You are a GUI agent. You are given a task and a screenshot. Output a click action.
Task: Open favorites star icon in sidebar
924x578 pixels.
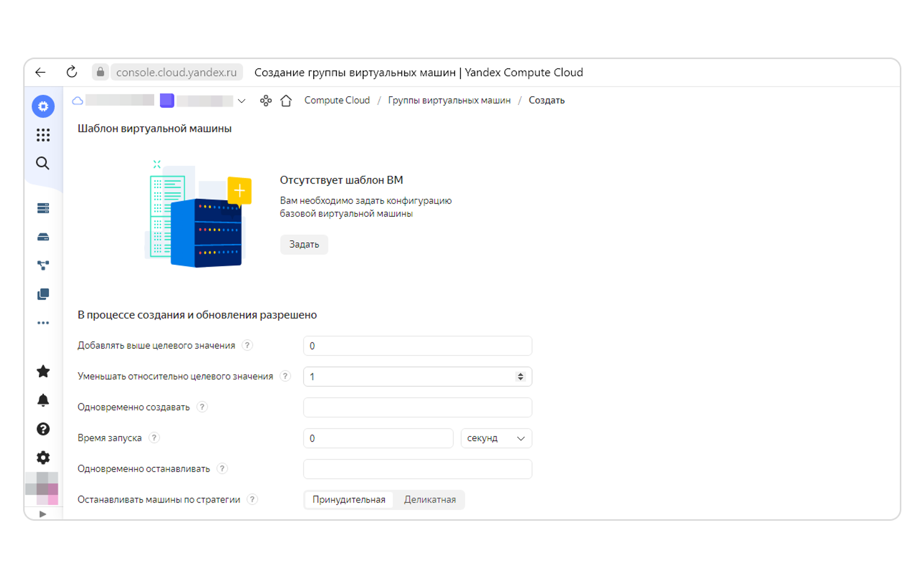point(43,371)
